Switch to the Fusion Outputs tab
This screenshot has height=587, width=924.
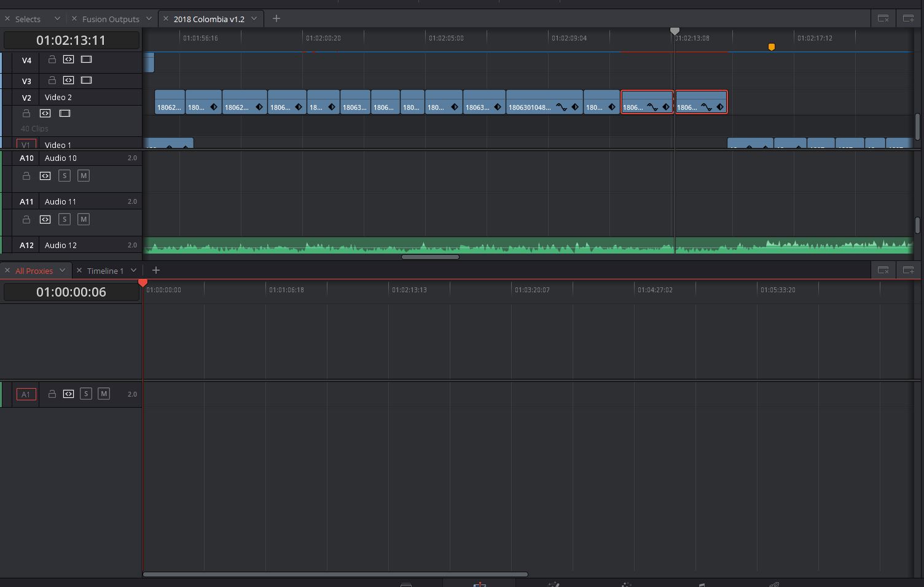(x=111, y=19)
